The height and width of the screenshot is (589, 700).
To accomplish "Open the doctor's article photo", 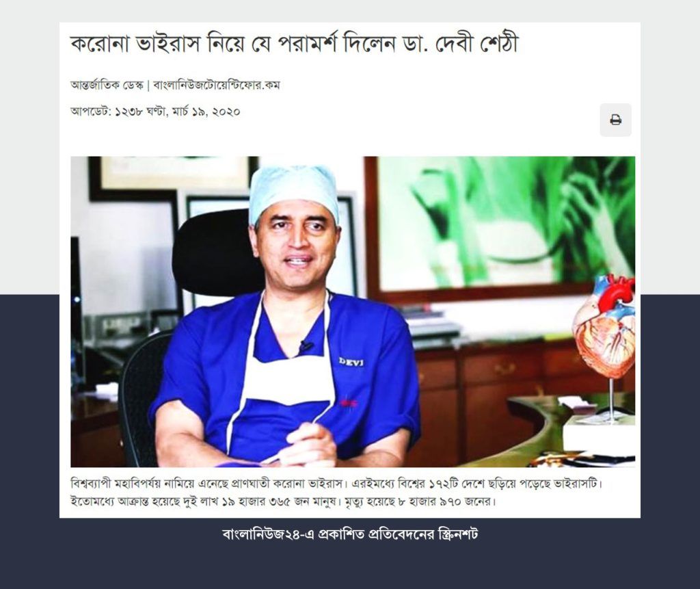I will [353, 311].
